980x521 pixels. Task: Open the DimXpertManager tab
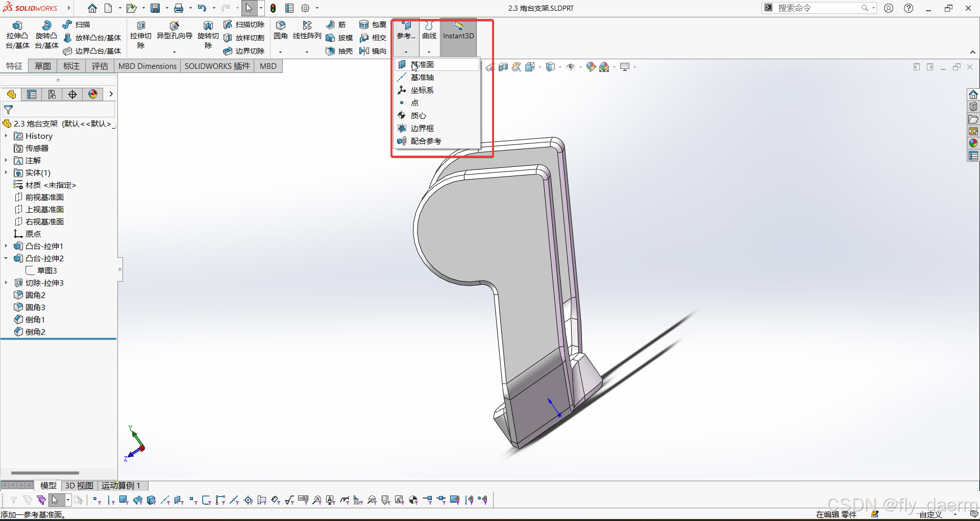[x=72, y=94]
